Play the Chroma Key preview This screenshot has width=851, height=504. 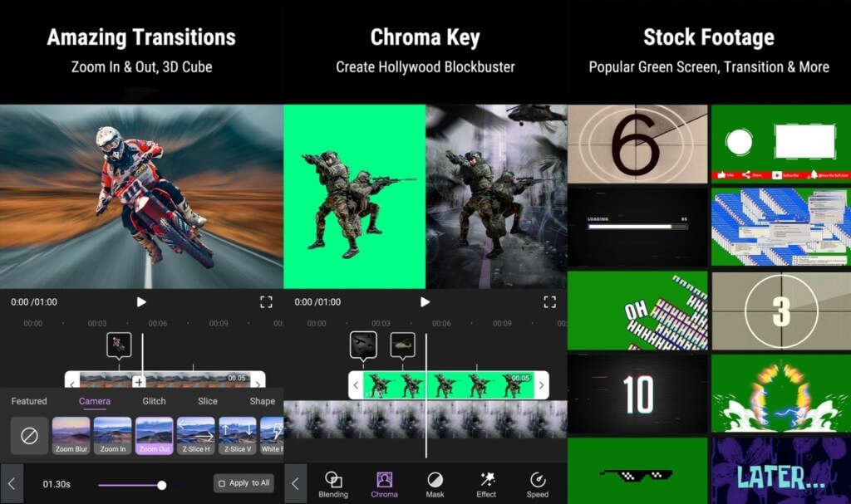(x=425, y=301)
